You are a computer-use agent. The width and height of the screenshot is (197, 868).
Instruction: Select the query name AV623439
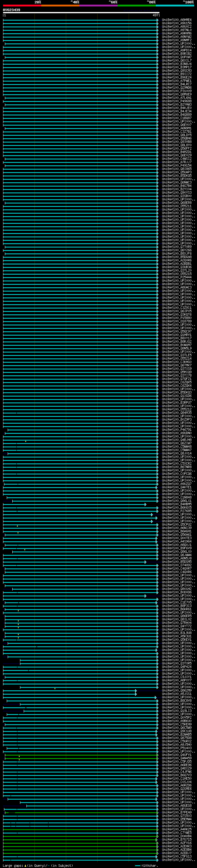pyautogui.click(x=11, y=10)
